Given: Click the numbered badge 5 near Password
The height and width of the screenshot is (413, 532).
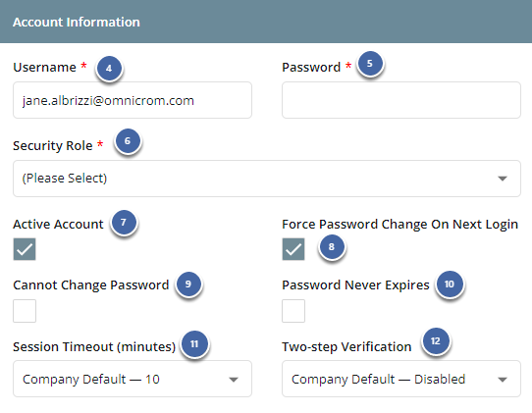Looking at the screenshot, I should 370,63.
